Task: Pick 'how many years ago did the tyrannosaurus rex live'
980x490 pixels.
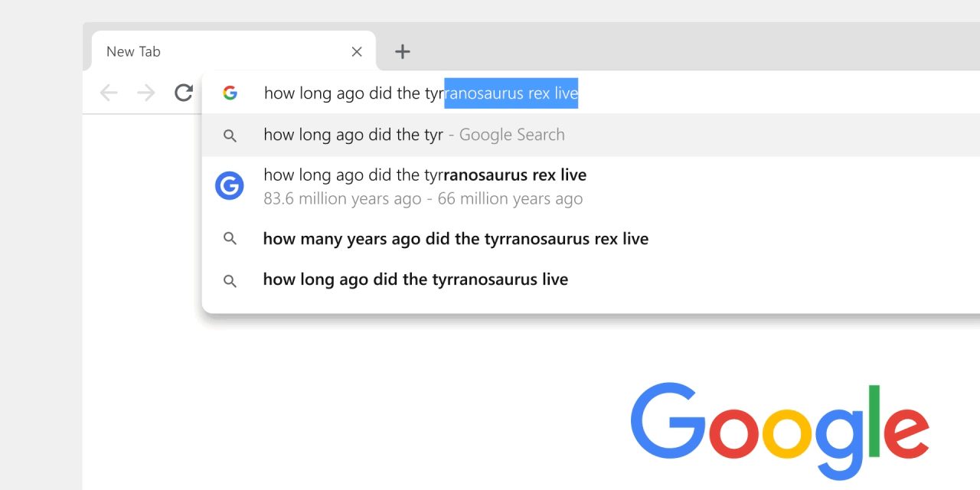Action: pos(456,239)
